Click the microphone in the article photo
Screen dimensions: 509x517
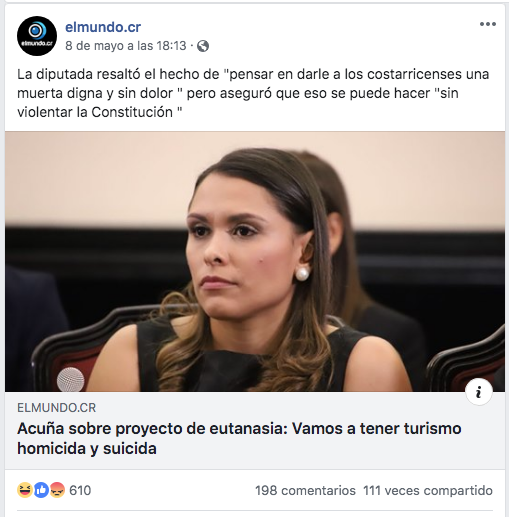pyautogui.click(x=70, y=379)
